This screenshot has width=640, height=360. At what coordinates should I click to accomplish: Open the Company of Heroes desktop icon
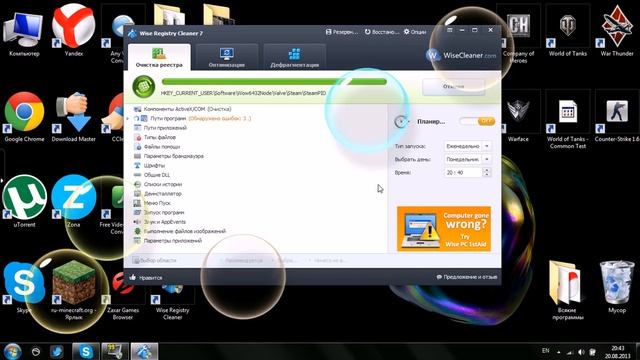[x=518, y=34]
